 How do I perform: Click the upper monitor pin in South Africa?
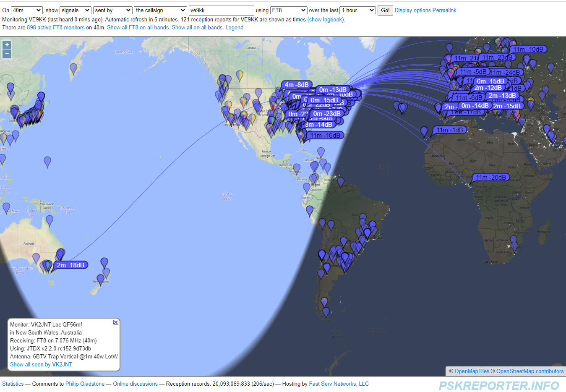(x=514, y=241)
